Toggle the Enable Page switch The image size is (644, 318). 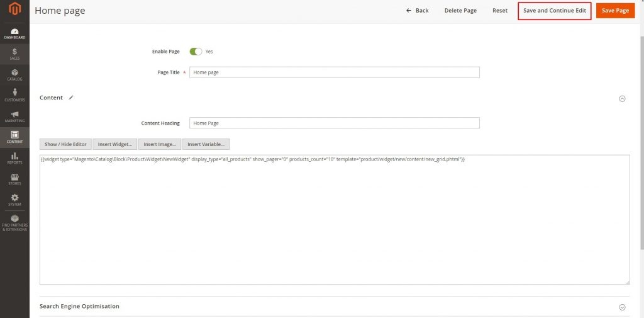click(x=196, y=52)
